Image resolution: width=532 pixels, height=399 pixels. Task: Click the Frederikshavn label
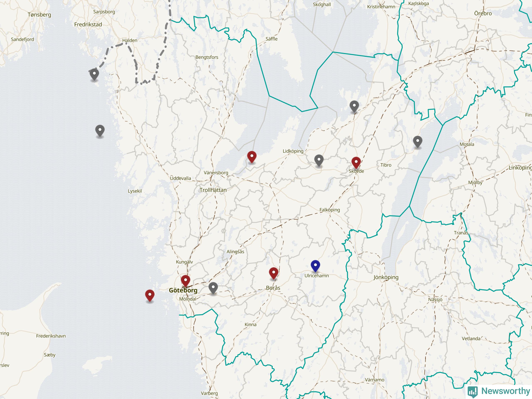51,336
